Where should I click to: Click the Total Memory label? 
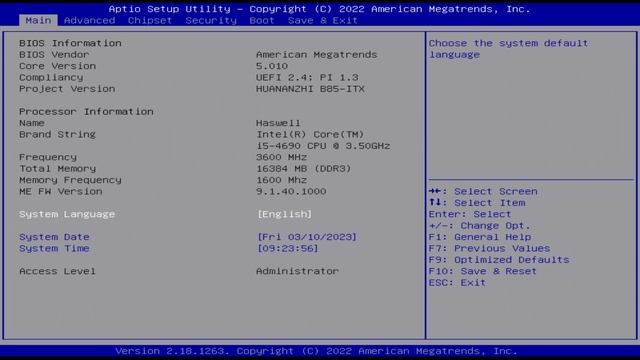[x=58, y=169]
